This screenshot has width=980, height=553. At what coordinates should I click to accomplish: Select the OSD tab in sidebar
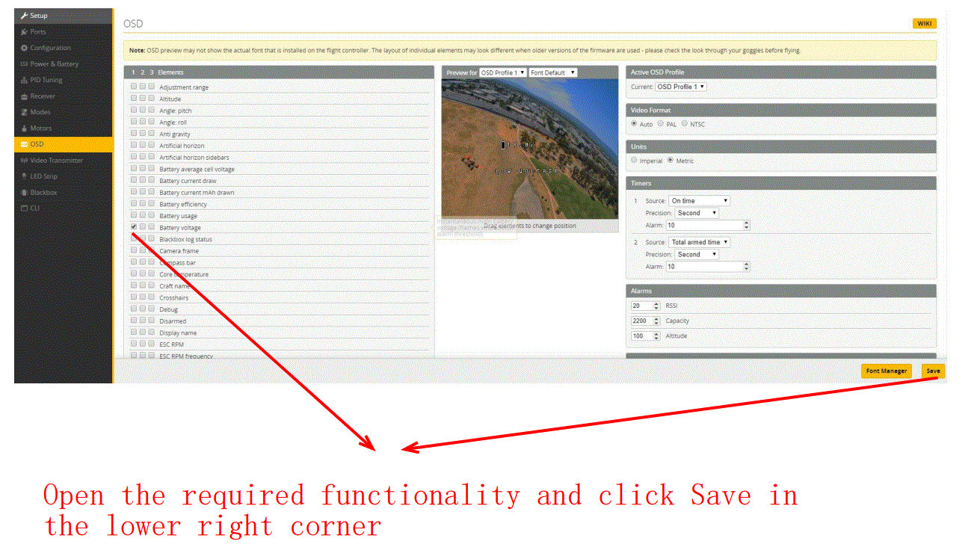(x=63, y=144)
